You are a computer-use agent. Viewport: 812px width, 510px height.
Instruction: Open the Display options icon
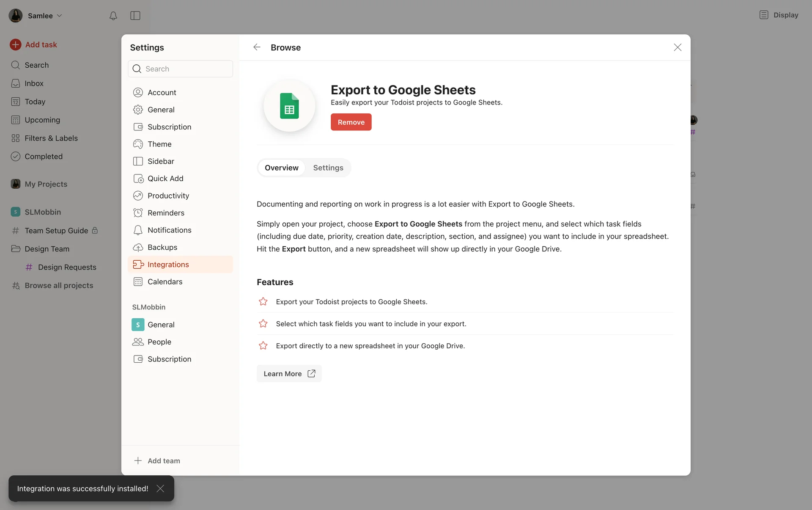point(763,15)
